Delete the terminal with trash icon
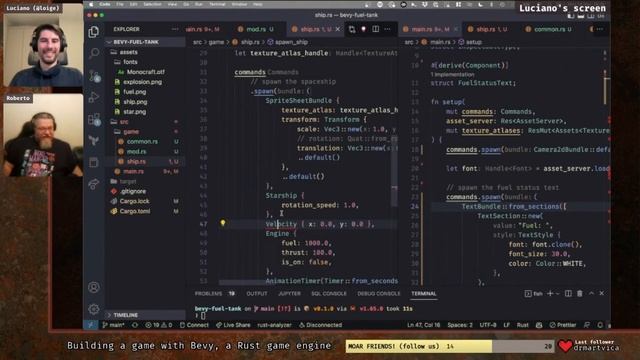Image resolution: width=640 pixels, height=360 pixels. pyautogui.click(x=580, y=293)
